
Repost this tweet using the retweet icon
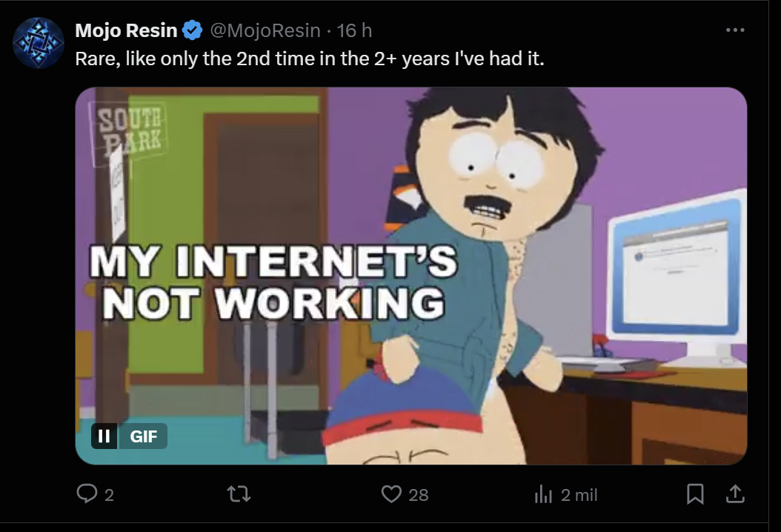[x=239, y=494]
